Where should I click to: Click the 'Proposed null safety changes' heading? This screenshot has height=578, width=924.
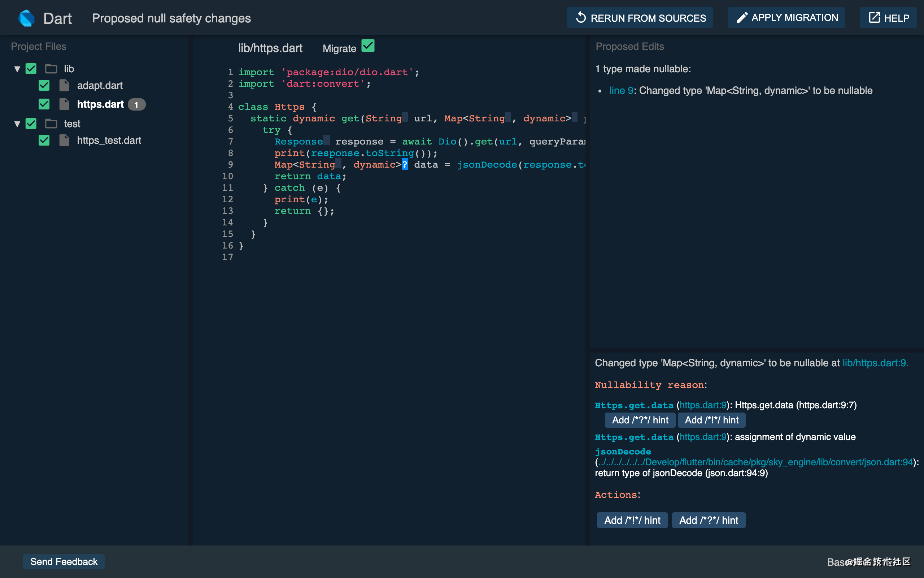171,18
